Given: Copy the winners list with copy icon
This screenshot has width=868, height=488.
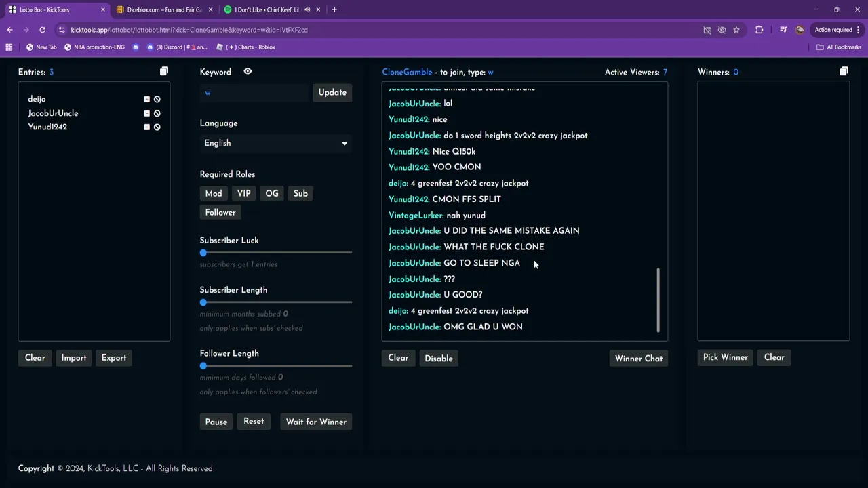Looking at the screenshot, I should (844, 71).
